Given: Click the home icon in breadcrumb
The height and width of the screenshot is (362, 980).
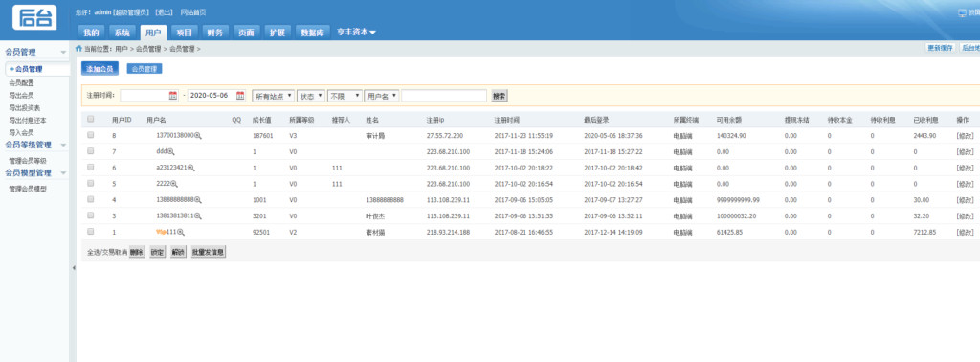Looking at the screenshot, I should point(78,48).
